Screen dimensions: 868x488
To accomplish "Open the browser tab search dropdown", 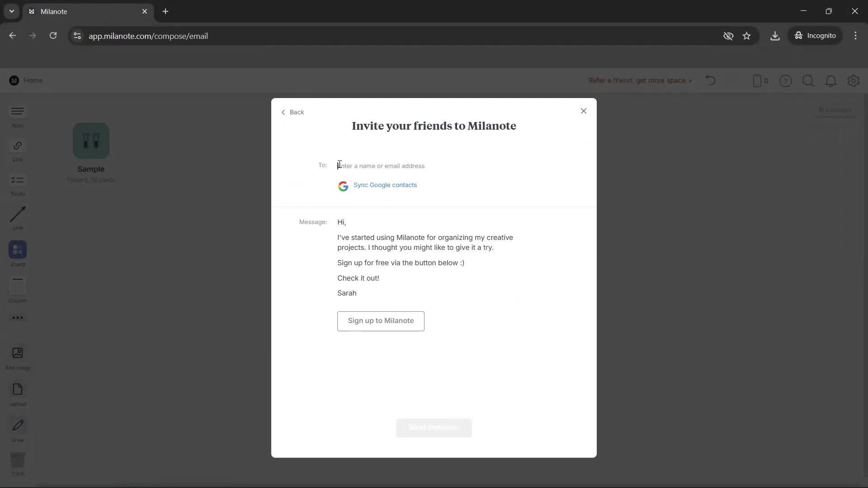I will tap(11, 11).
